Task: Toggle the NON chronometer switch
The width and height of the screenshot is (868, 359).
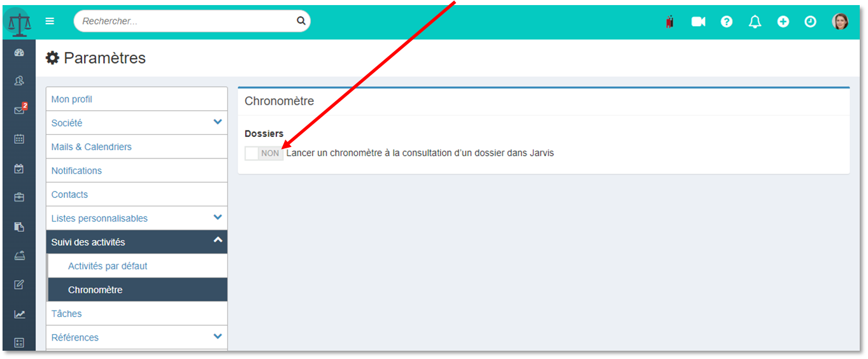Action: [264, 153]
